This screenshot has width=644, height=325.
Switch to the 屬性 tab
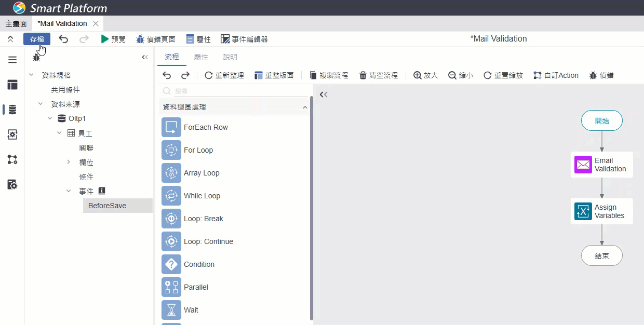[201, 57]
